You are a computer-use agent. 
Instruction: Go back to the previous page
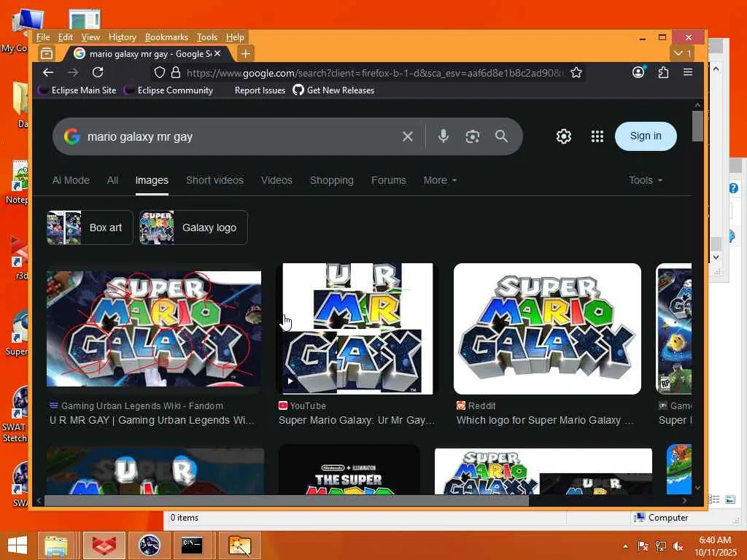48,72
